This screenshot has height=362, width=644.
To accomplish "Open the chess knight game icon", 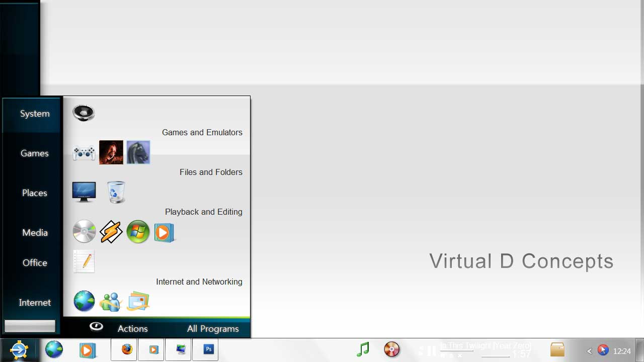I will coord(138,152).
